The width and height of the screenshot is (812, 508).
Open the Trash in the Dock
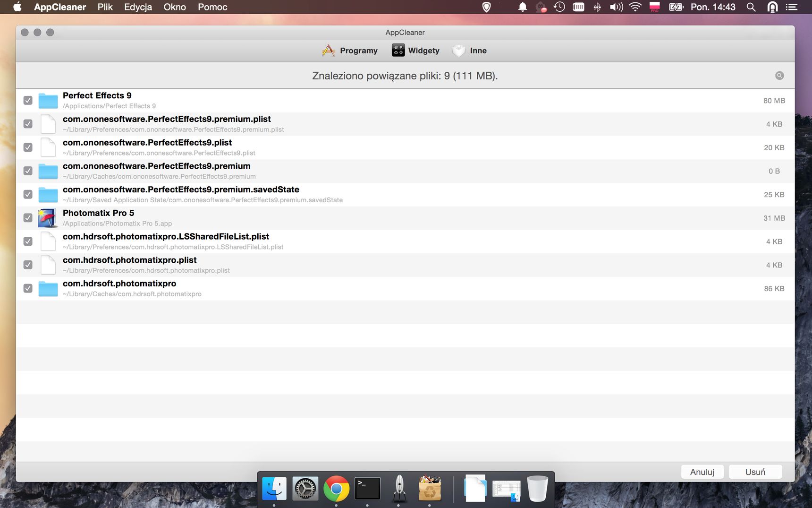click(537, 488)
